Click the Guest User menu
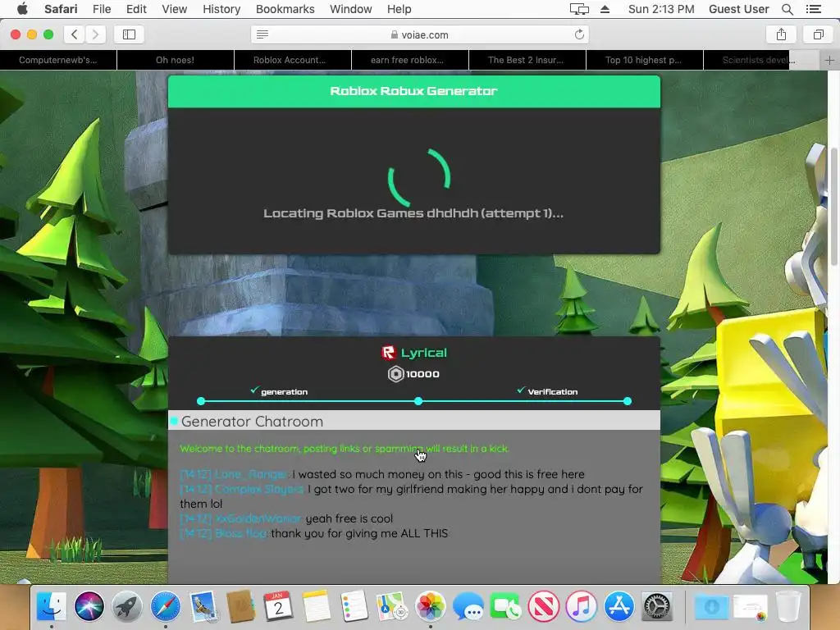Screen dimensions: 840x630 (738, 9)
